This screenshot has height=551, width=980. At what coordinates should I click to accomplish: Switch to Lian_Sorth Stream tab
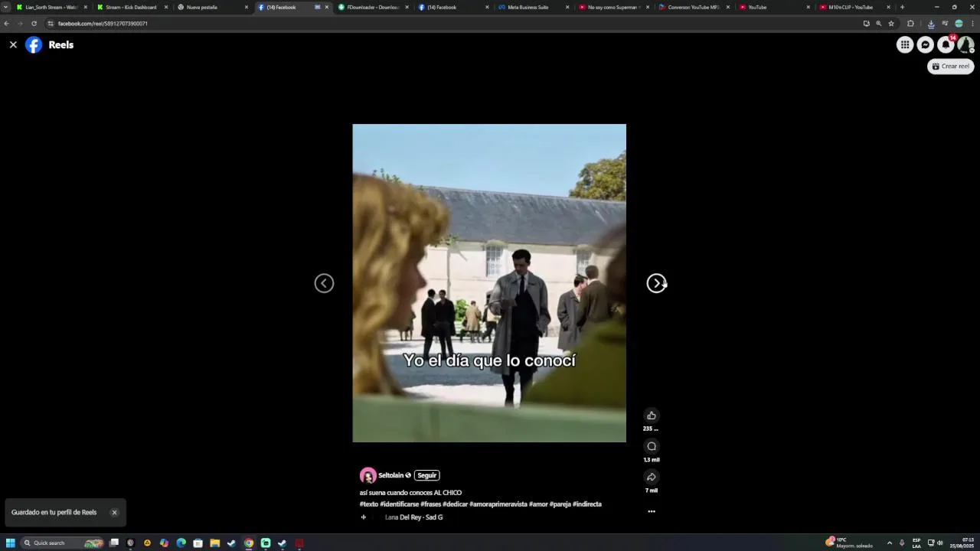pyautogui.click(x=51, y=7)
